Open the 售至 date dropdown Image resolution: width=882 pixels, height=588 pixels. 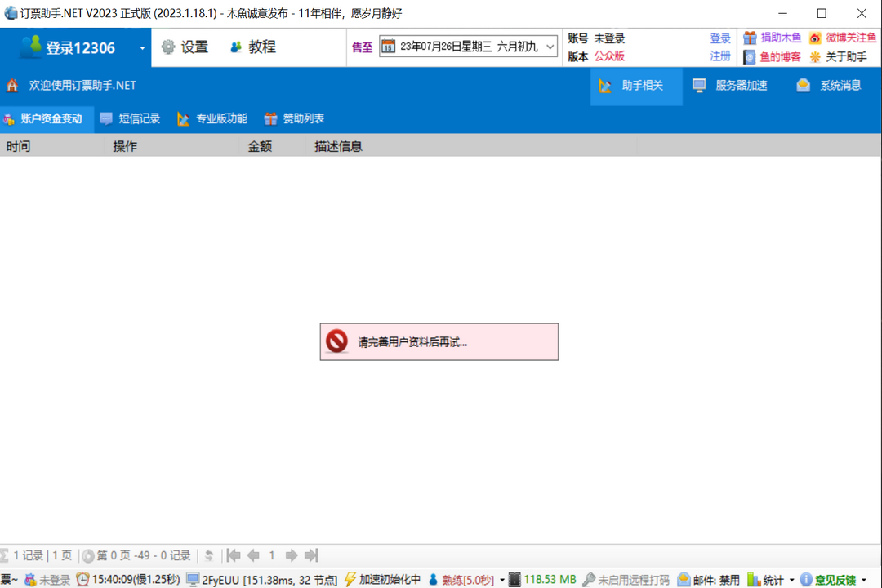[548, 47]
